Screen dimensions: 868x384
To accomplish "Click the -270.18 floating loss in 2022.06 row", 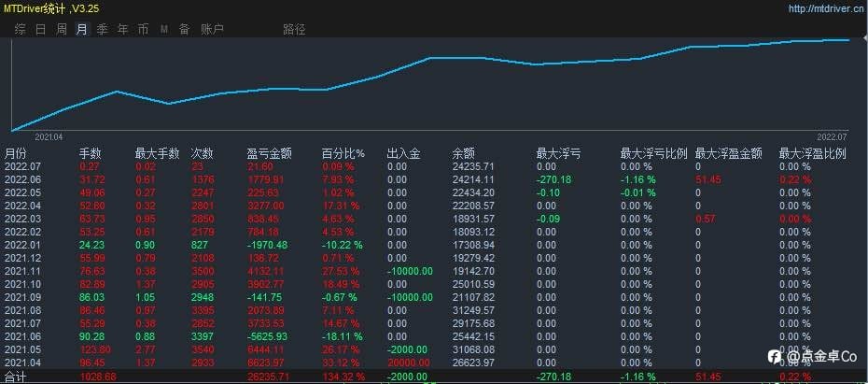I will click(554, 179).
